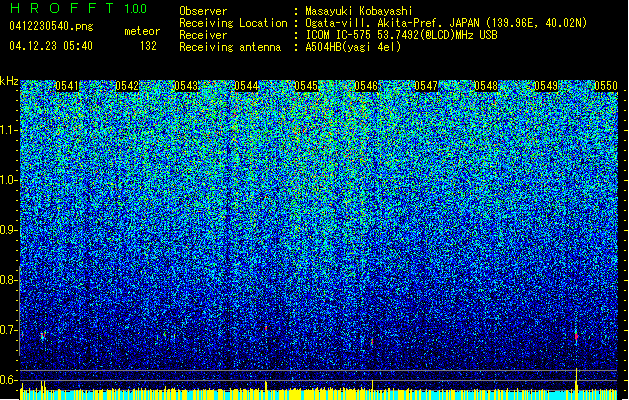Click the Receiving Location label
The width and height of the screenshot is (629, 400).
pyautogui.click(x=233, y=23)
